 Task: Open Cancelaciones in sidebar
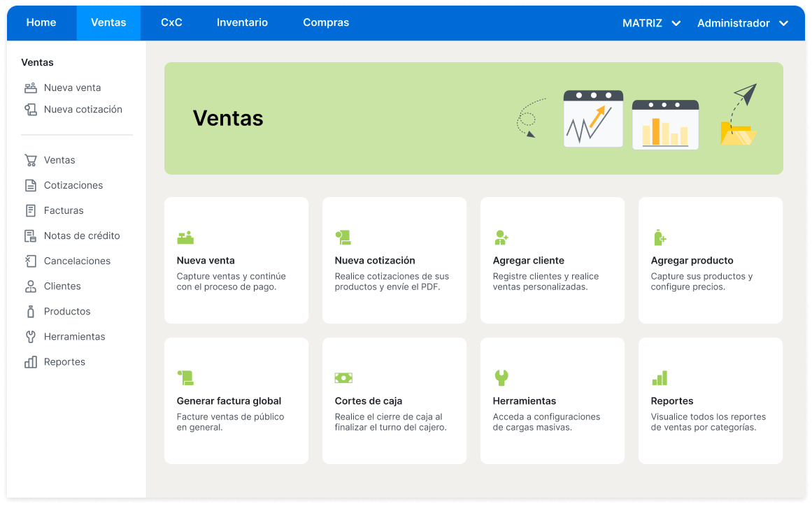(x=77, y=261)
